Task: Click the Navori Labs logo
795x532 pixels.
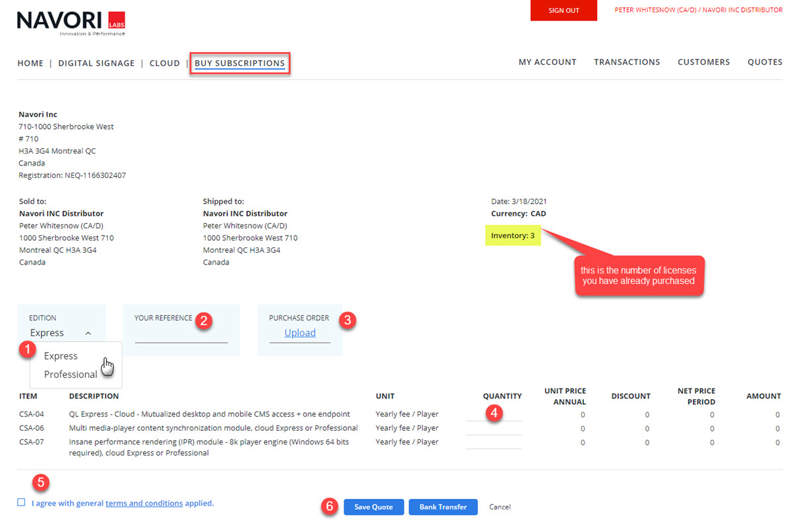Action: click(71, 23)
